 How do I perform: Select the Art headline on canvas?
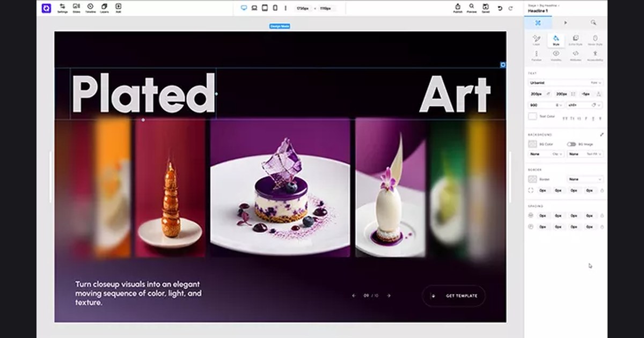coord(455,94)
